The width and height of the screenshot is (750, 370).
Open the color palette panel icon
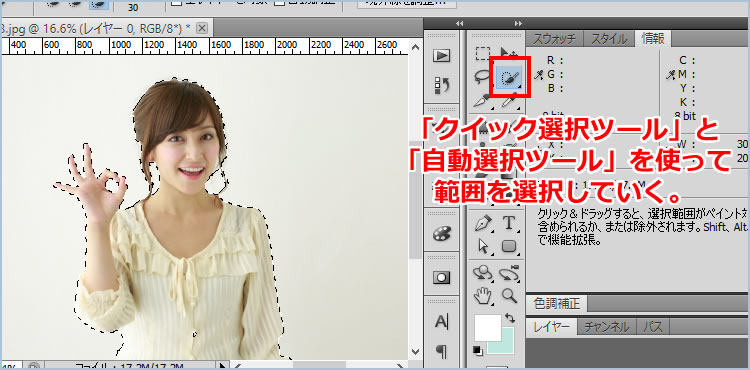tap(441, 234)
